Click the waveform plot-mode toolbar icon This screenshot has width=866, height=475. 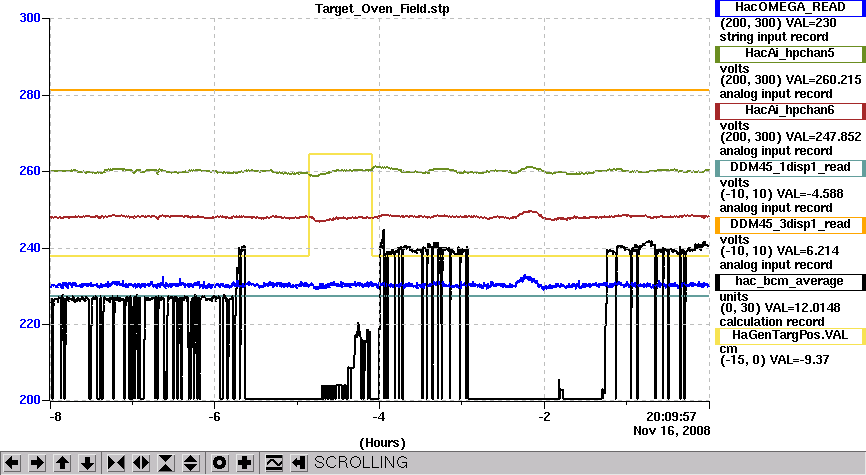[273, 462]
